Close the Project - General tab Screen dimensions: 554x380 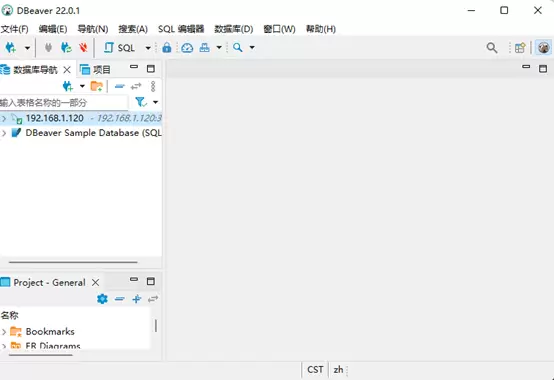pyautogui.click(x=95, y=283)
